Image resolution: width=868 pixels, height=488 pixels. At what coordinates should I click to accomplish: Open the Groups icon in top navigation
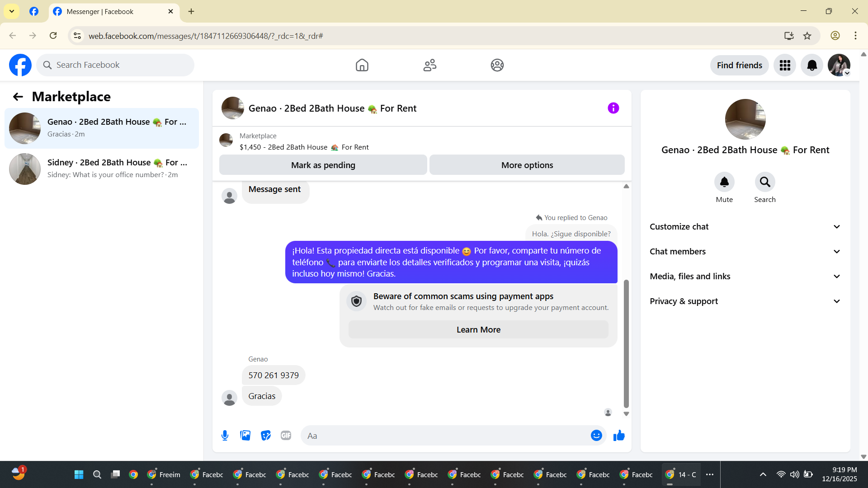click(x=497, y=65)
